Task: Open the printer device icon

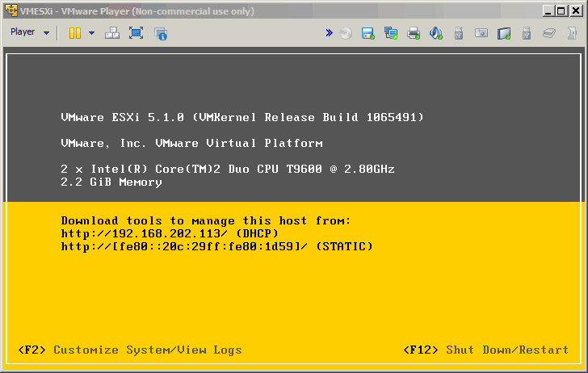Action: point(414,33)
